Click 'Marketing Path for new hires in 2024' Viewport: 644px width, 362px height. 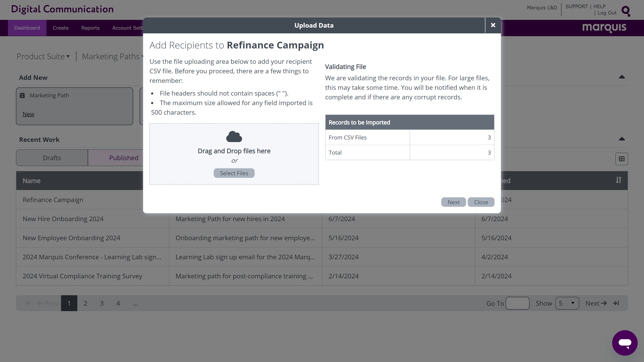pos(230,219)
